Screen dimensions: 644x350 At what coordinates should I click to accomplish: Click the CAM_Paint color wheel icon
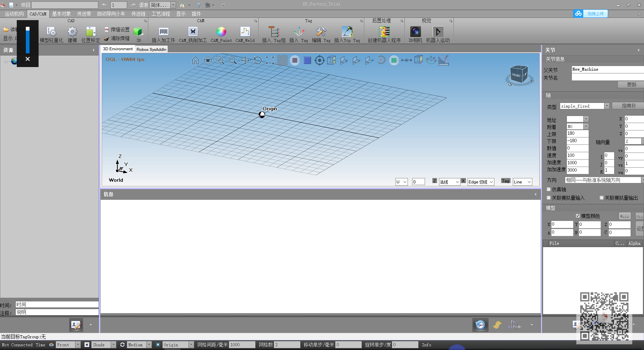[221, 32]
